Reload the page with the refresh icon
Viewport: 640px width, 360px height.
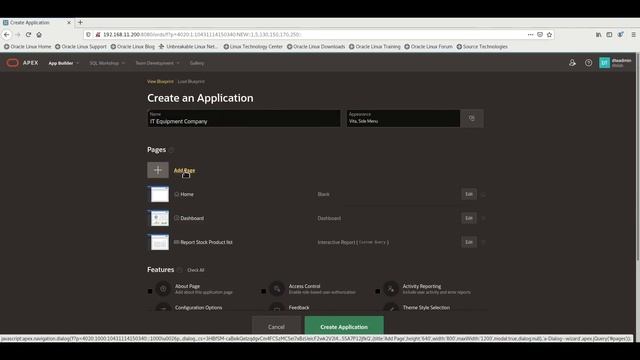pos(28,35)
